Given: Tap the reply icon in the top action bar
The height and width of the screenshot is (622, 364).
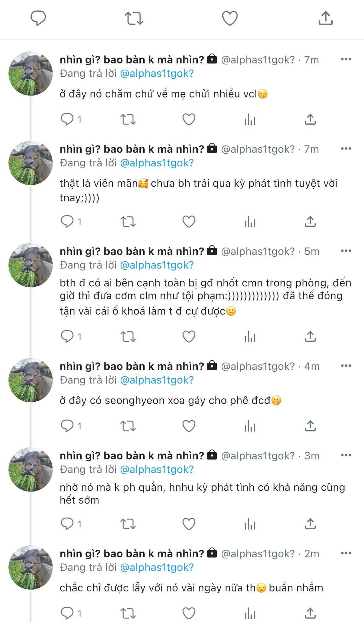Looking at the screenshot, I should pos(38,18).
